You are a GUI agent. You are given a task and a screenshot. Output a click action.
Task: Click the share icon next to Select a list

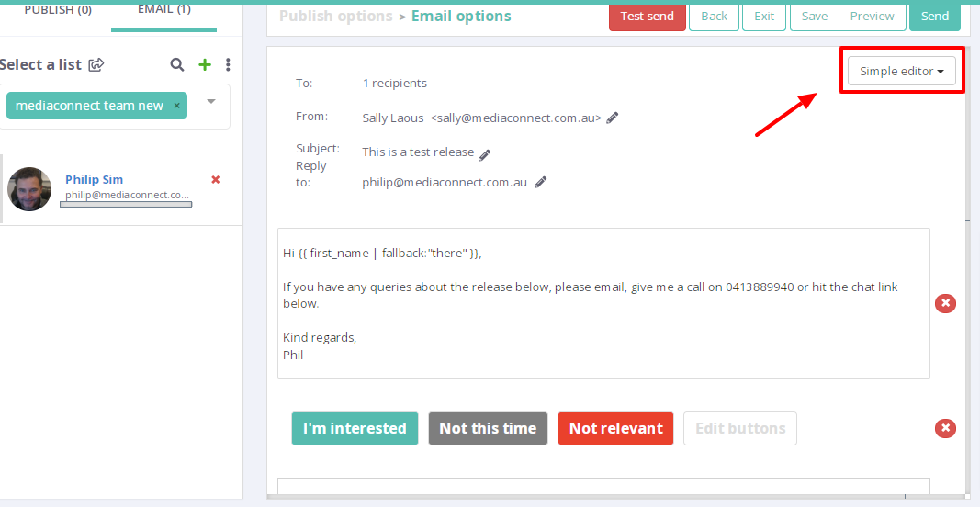point(96,64)
